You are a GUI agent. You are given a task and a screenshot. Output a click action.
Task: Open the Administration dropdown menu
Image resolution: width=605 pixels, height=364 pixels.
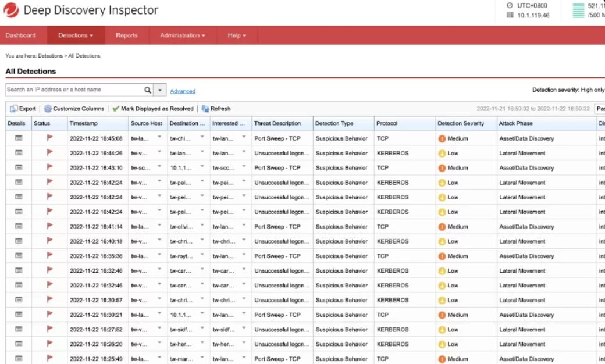[x=182, y=35]
